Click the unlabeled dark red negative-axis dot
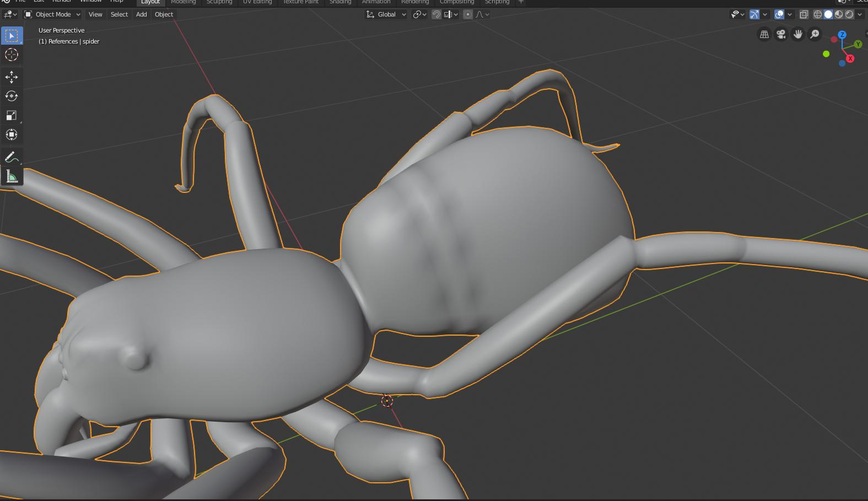The height and width of the screenshot is (501, 868). [834, 40]
